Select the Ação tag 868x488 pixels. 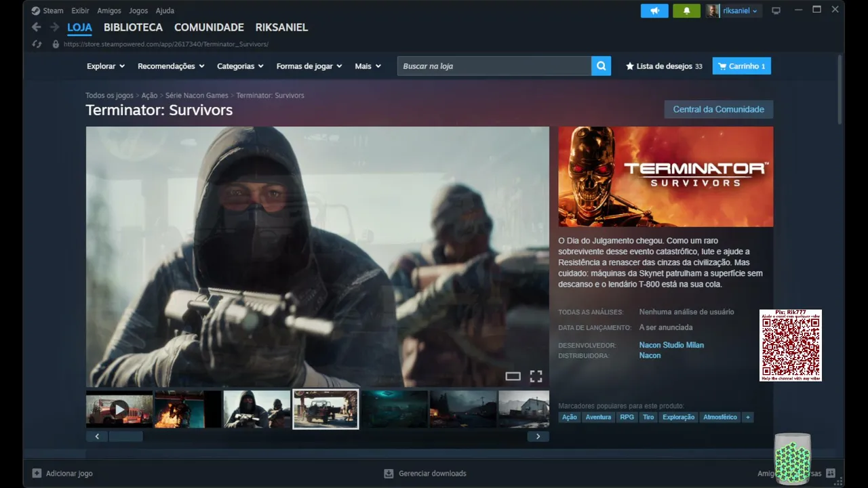click(570, 418)
